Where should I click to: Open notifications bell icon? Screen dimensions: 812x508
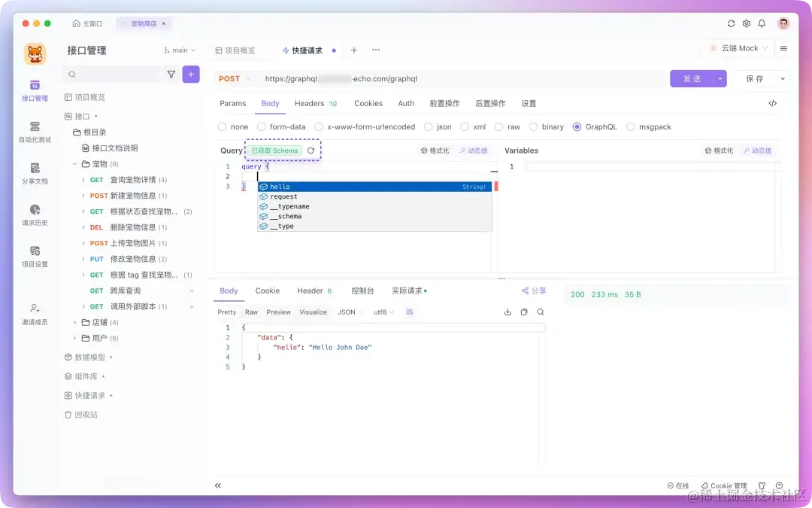[x=762, y=23]
